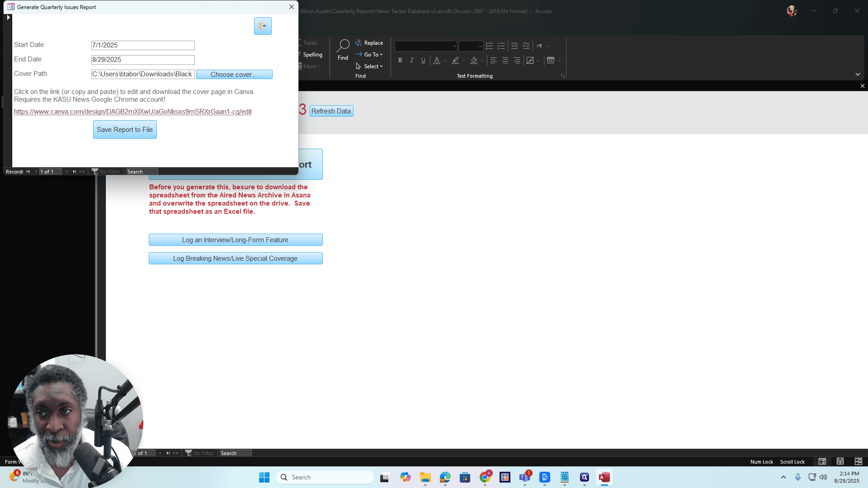
Task: Open the font size combo box
Action: 471,46
